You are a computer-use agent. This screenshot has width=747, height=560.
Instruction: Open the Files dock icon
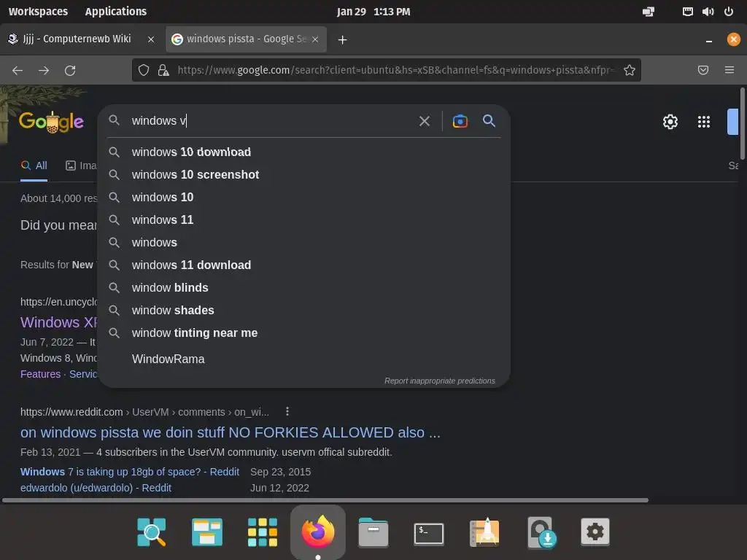pos(373,532)
